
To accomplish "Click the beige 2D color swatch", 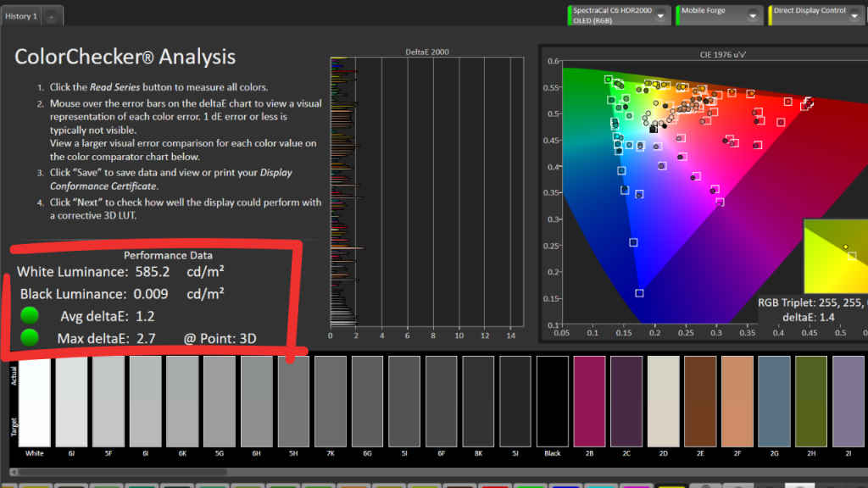I will coord(663,401).
